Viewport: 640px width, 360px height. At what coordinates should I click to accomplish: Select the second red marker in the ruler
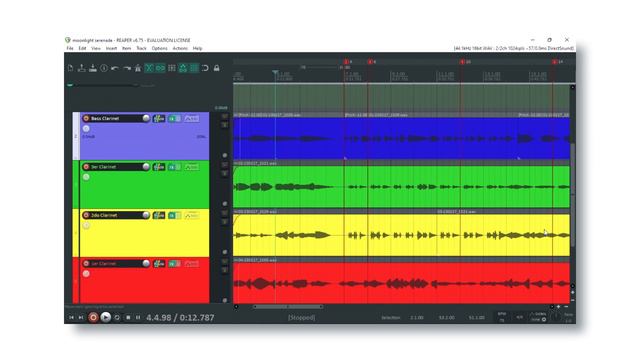(x=370, y=62)
